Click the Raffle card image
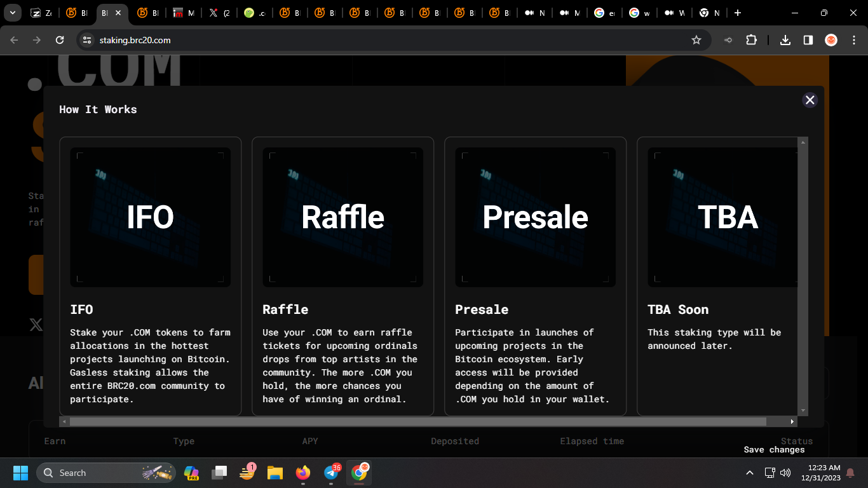The height and width of the screenshot is (488, 868). (x=343, y=217)
